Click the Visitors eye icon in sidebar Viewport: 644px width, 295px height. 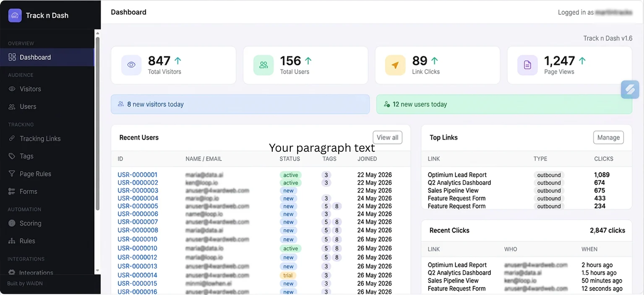[12, 89]
